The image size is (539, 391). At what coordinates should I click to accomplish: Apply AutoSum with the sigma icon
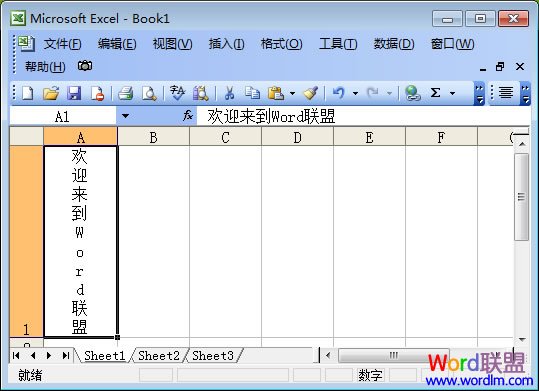[x=436, y=93]
